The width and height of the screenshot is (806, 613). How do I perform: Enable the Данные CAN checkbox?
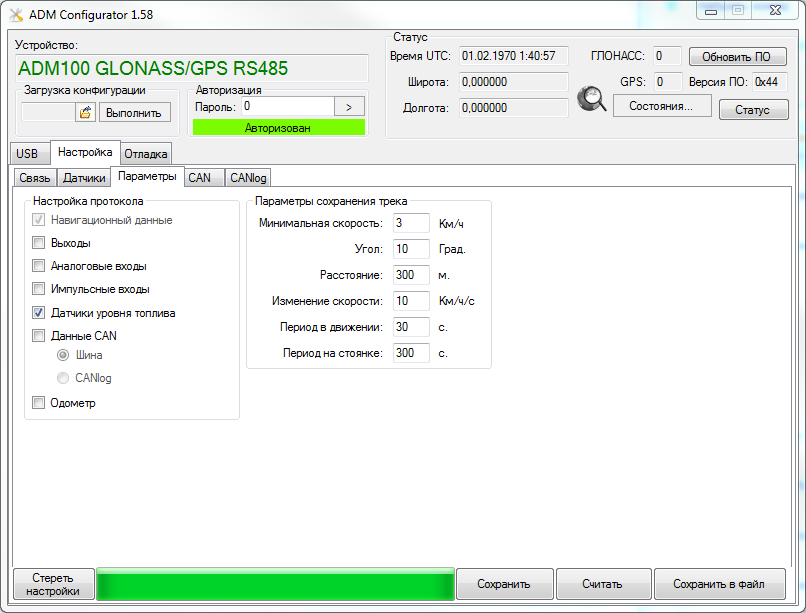click(x=39, y=336)
